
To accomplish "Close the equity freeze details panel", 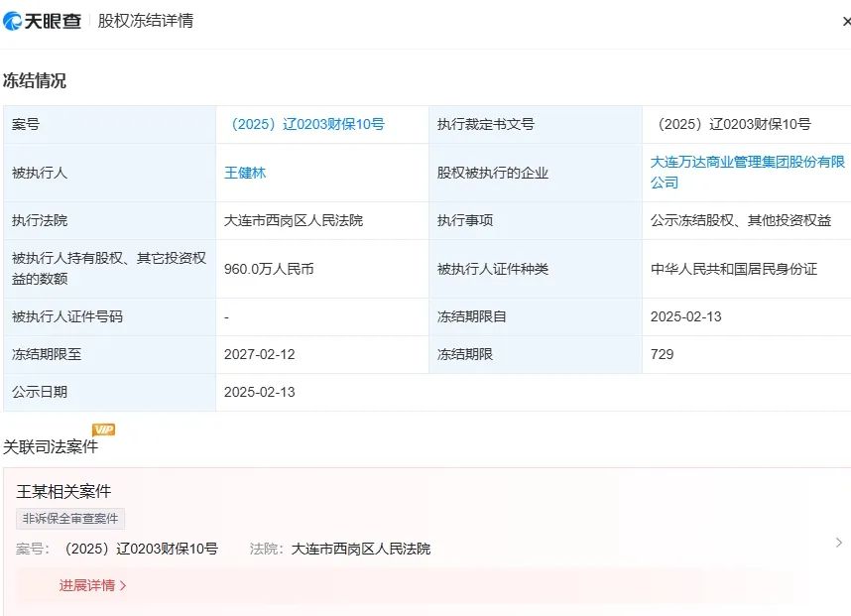I will 845,21.
